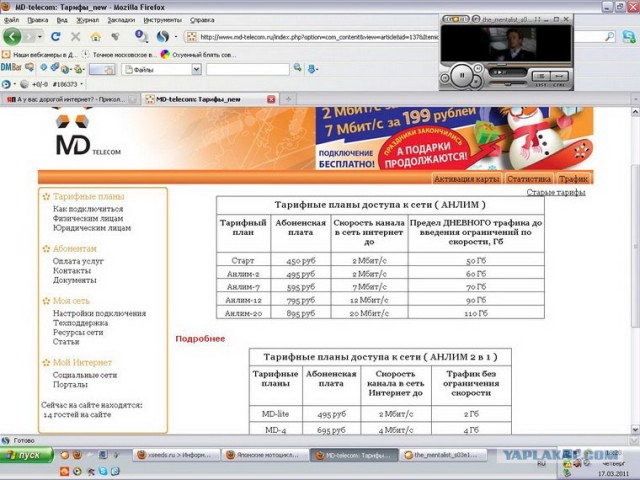Switch to xseeds.ru taskbar window
The image size is (640, 480).
[176, 455]
